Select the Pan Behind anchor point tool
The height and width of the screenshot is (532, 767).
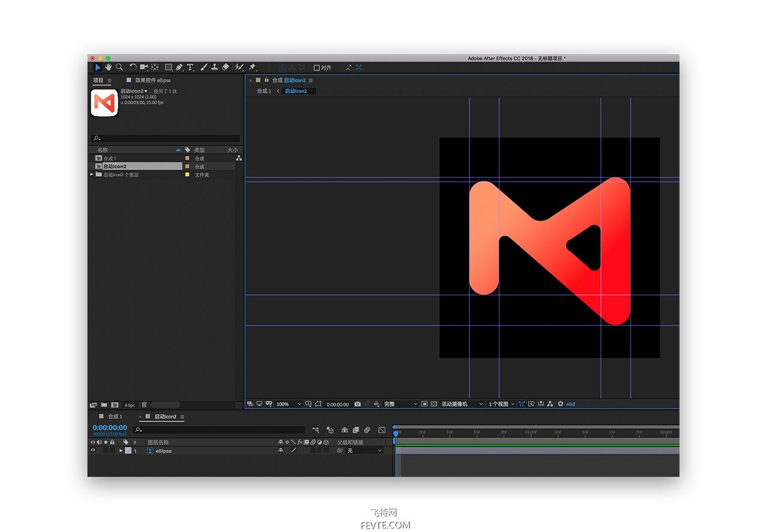click(155, 68)
